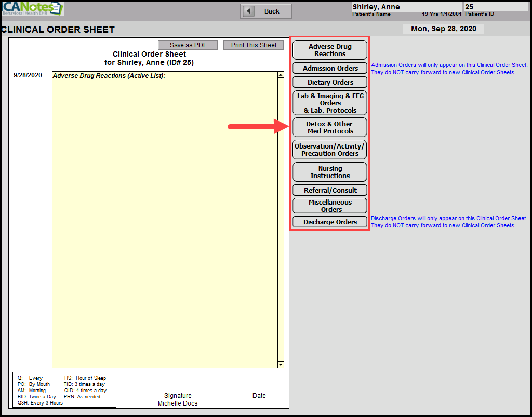Click the Patient's ID field showing 25
The width and height of the screenshot is (532, 417).
pos(495,7)
